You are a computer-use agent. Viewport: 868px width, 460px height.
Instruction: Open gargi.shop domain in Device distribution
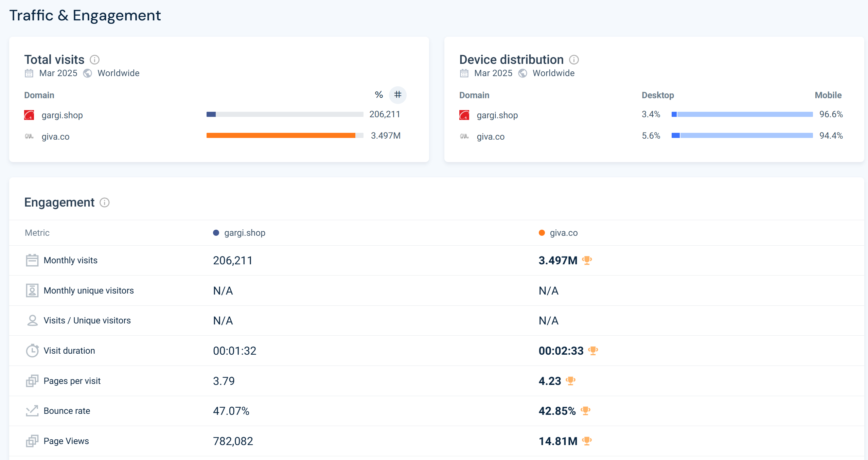pyautogui.click(x=497, y=115)
